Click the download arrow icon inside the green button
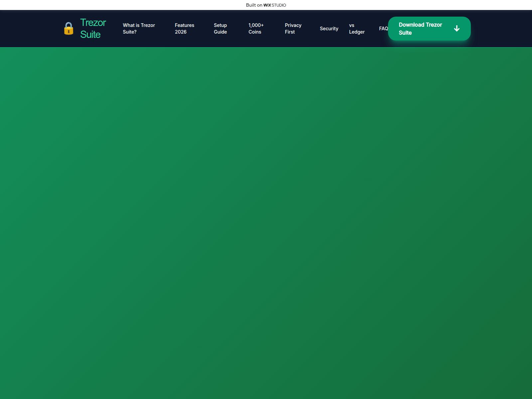 click(x=457, y=29)
